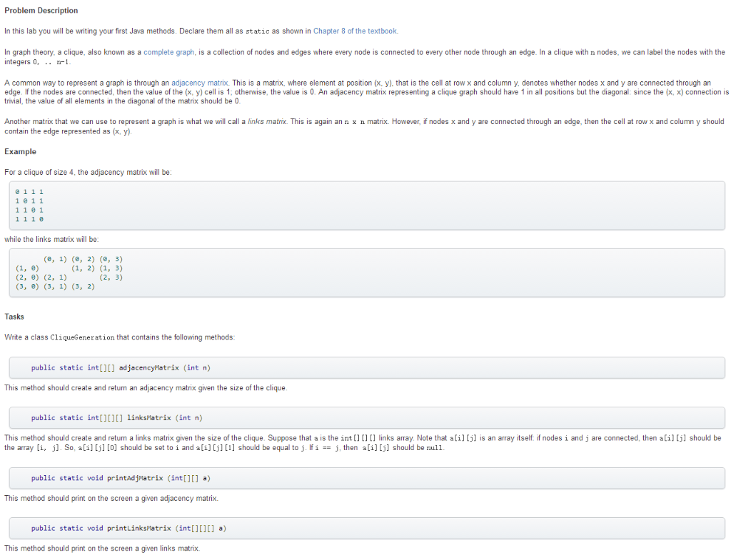Click the first adjacency row '0 1 1 1'
This screenshot has height=560, width=731.
coord(29,192)
